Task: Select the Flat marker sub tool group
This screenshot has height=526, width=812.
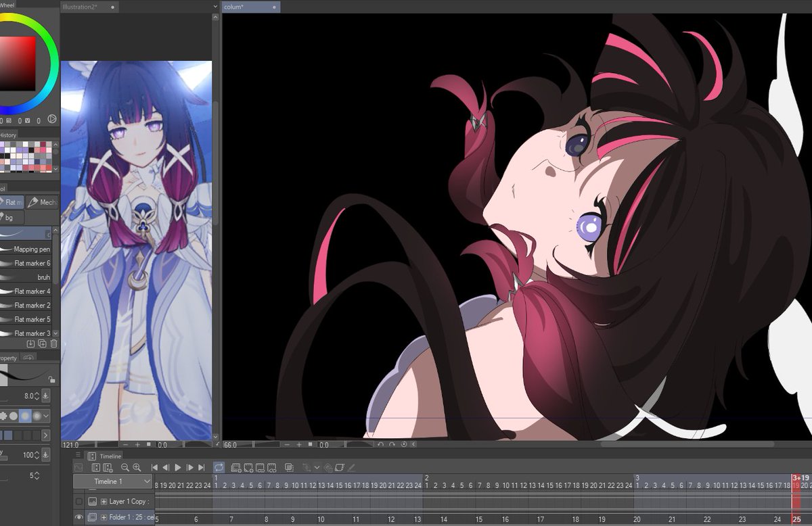Action: coord(12,202)
